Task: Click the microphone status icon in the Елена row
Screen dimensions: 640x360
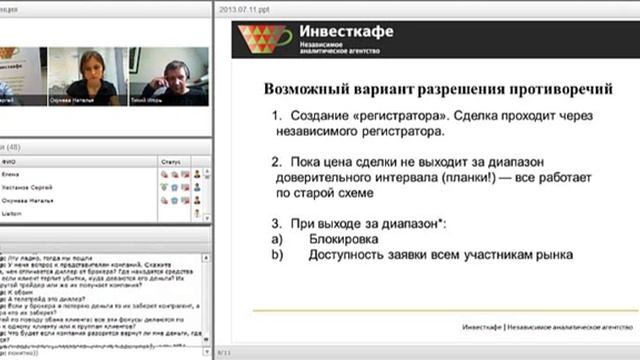Action: [164, 174]
